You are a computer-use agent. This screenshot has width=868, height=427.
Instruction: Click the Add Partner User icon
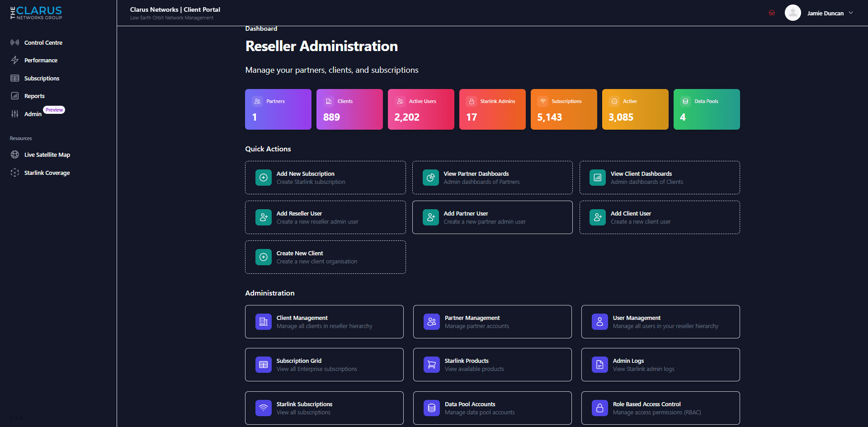[431, 217]
